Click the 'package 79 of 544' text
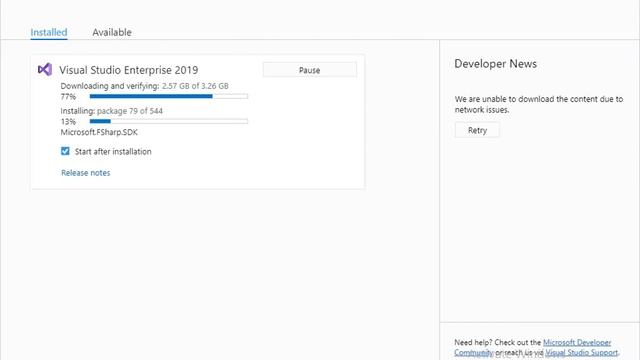 coord(130,111)
